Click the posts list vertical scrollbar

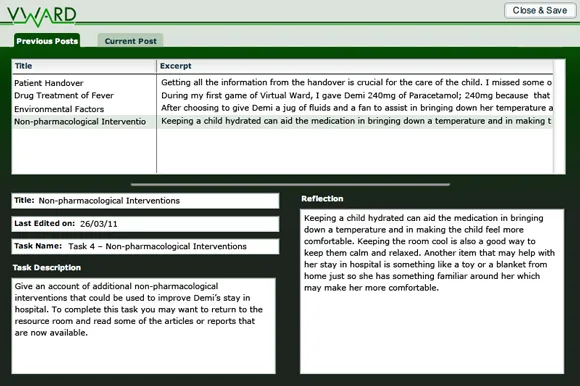point(559,116)
